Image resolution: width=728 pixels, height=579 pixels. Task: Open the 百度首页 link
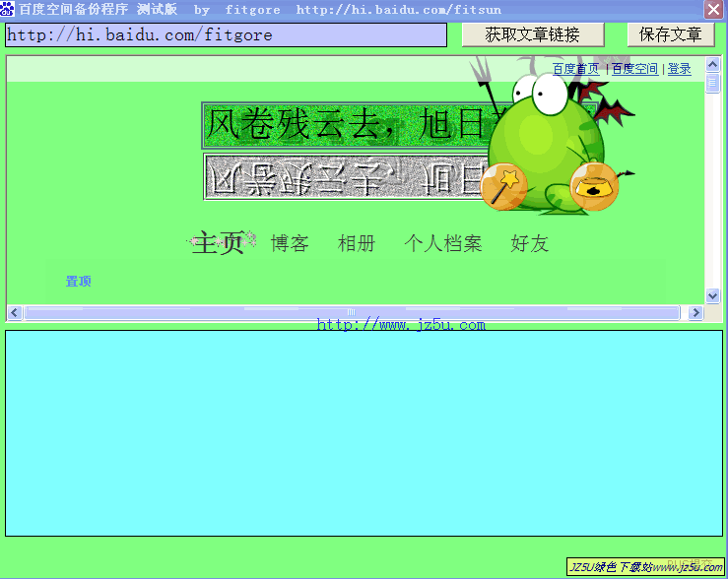coord(575,69)
